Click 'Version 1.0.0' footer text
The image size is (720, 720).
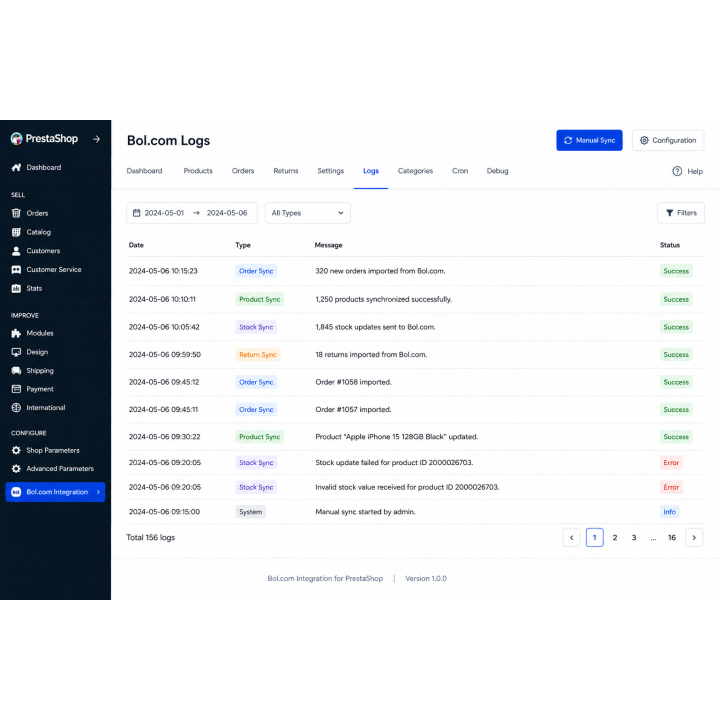(426, 579)
